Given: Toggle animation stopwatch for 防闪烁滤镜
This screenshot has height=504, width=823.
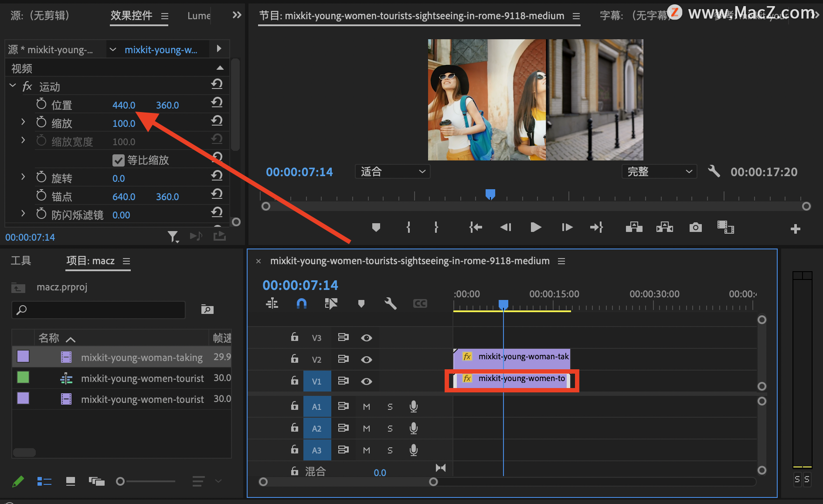Looking at the screenshot, I should click(41, 214).
